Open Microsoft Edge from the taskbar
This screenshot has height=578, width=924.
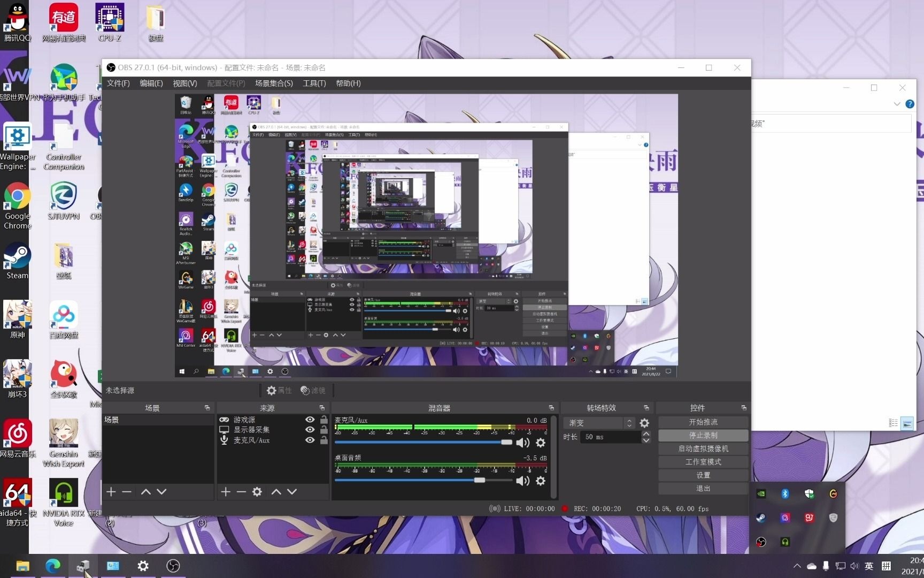tap(52, 566)
